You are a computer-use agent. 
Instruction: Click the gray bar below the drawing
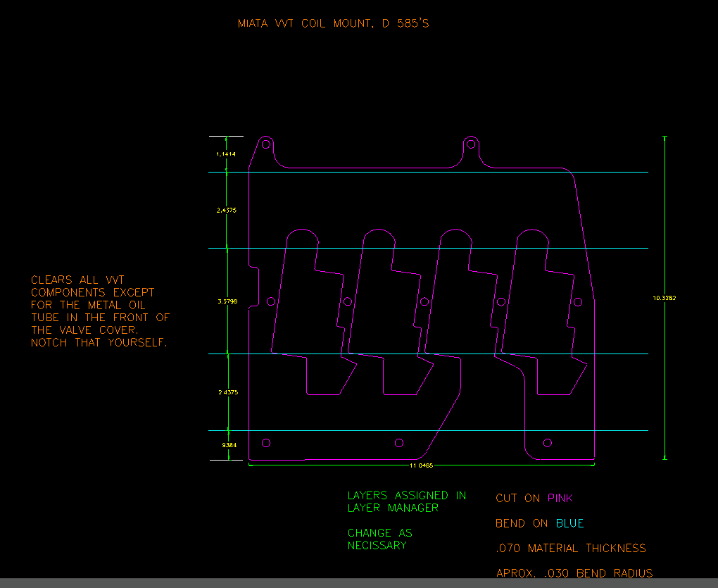coord(359,583)
